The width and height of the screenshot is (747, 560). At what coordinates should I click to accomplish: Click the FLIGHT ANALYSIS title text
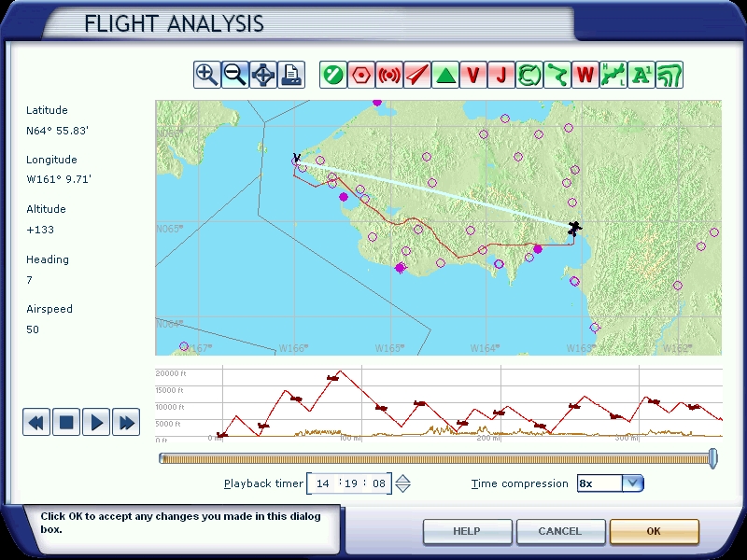[174, 24]
